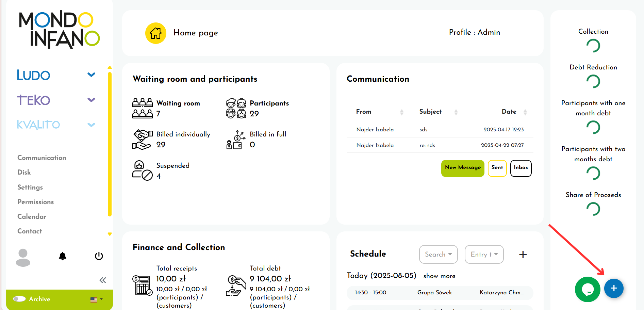
Task: Click the show more link
Action: pyautogui.click(x=439, y=276)
